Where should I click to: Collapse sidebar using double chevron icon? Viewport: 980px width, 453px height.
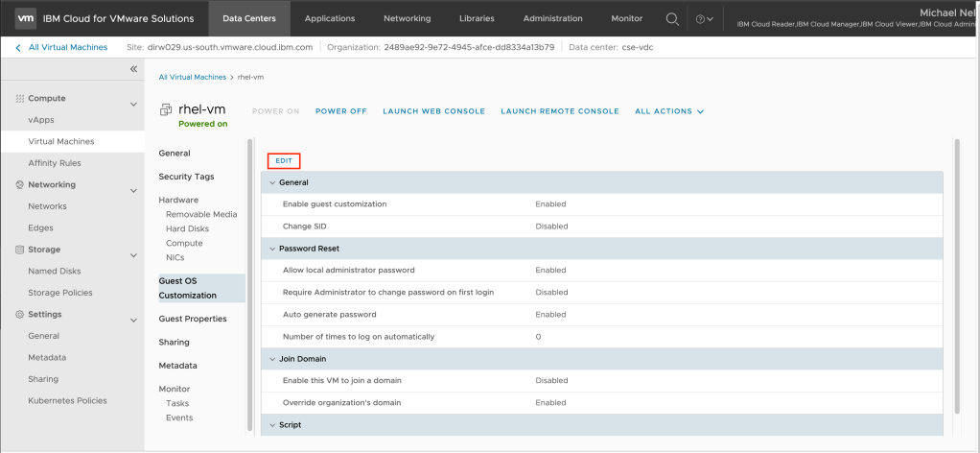click(134, 69)
